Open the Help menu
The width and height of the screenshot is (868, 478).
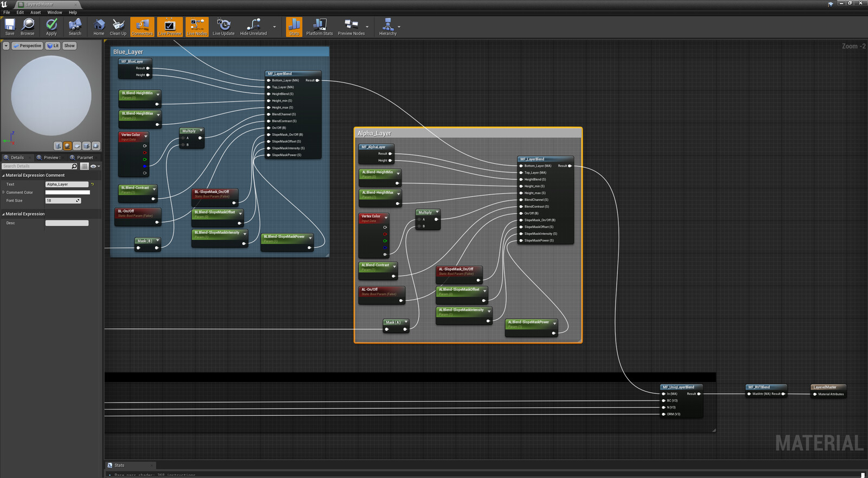pyautogui.click(x=73, y=12)
